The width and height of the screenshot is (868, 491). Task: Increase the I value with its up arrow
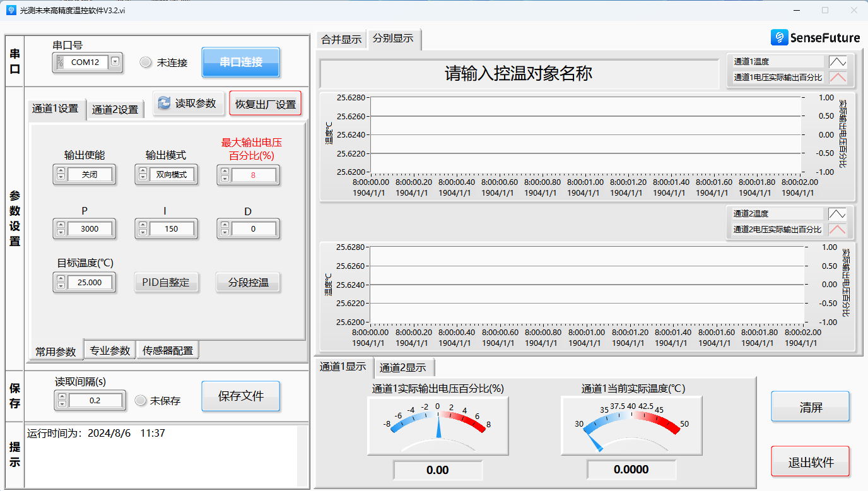(x=143, y=225)
